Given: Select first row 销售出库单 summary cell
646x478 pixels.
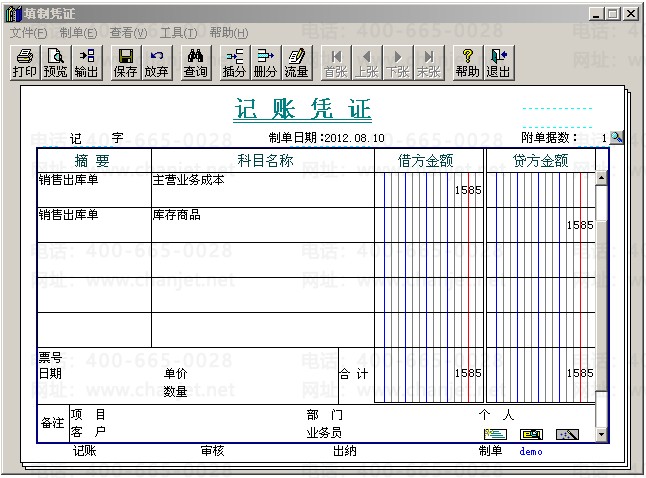Looking at the screenshot, I should (x=94, y=190).
